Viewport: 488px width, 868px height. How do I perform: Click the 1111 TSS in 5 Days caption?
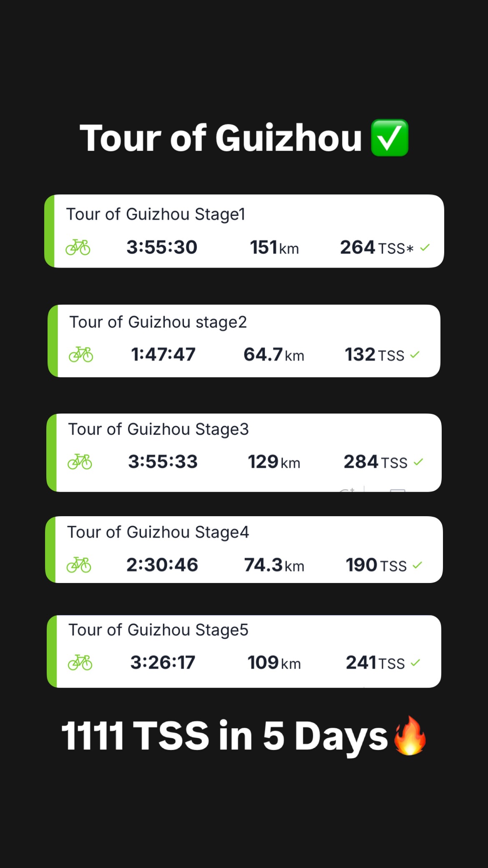point(225,737)
